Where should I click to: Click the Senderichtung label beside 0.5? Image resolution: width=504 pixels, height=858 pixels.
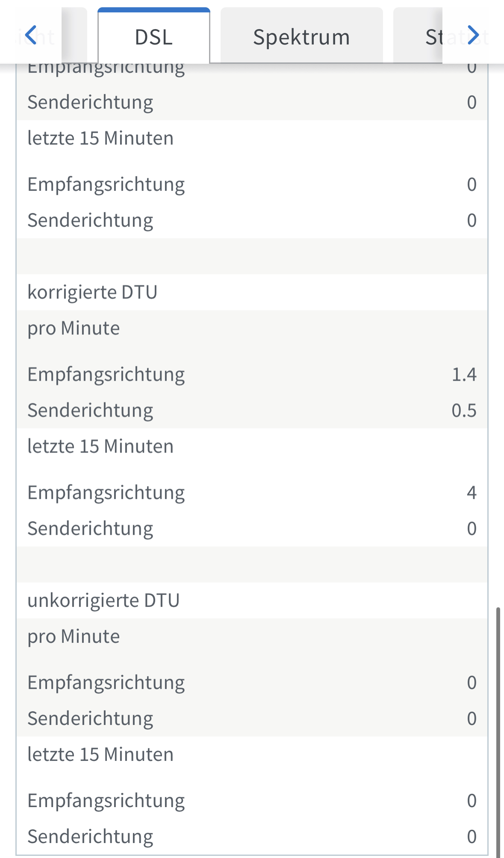pos(90,411)
